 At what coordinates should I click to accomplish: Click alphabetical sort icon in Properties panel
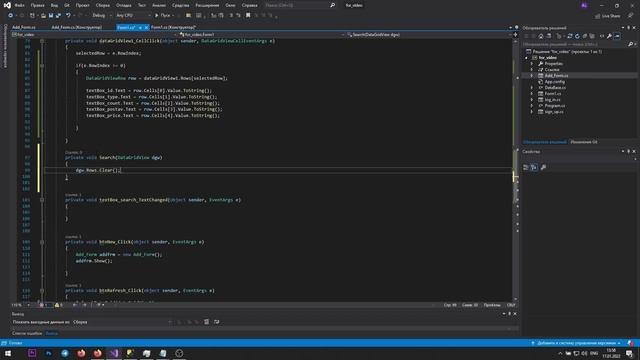pyautogui.click(x=534, y=167)
